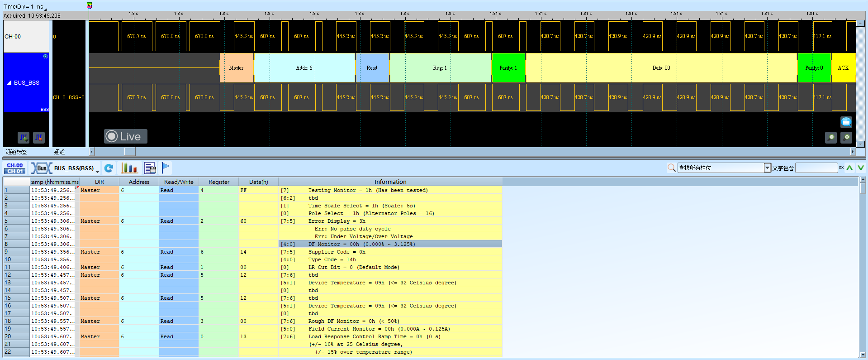This screenshot has width=868, height=360.
Task: Click the Address column header
Action: tap(139, 182)
